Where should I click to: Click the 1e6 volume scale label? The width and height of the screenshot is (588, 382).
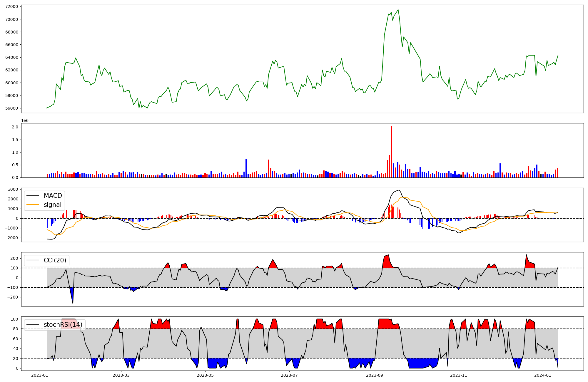coord(25,121)
